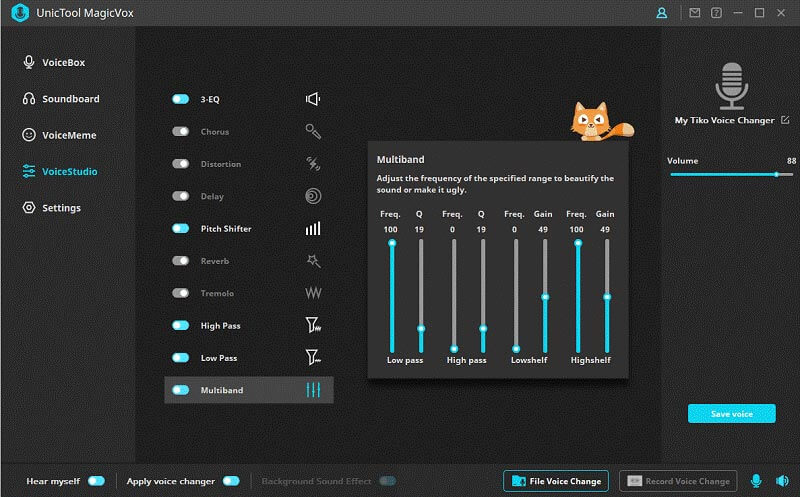Click the Low pass Q slider
The width and height of the screenshot is (800, 497).
421,296
